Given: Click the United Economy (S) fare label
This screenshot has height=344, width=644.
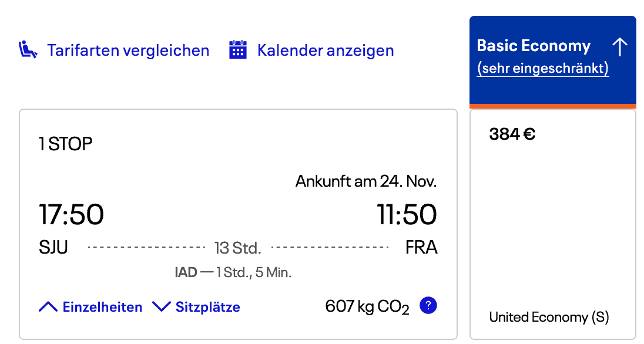Looking at the screenshot, I should 549,318.
